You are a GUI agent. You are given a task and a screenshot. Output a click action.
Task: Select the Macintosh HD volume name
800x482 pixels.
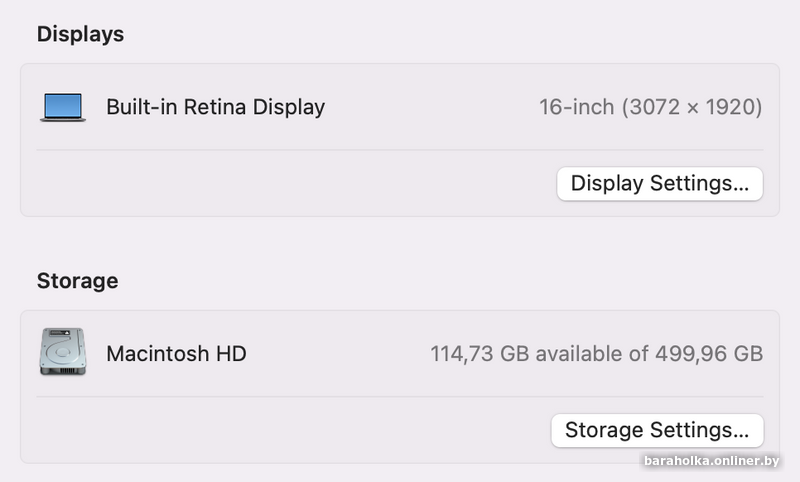coord(177,353)
